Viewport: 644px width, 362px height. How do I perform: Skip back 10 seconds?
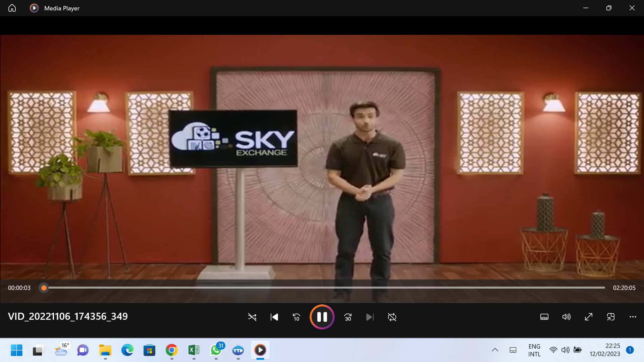[x=297, y=317]
